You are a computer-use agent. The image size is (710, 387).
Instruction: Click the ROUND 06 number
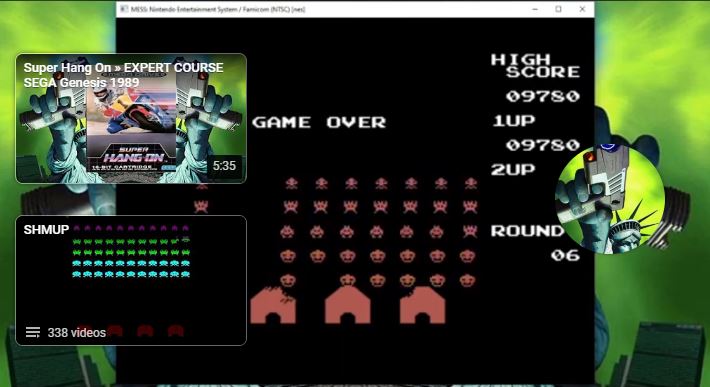coord(565,255)
